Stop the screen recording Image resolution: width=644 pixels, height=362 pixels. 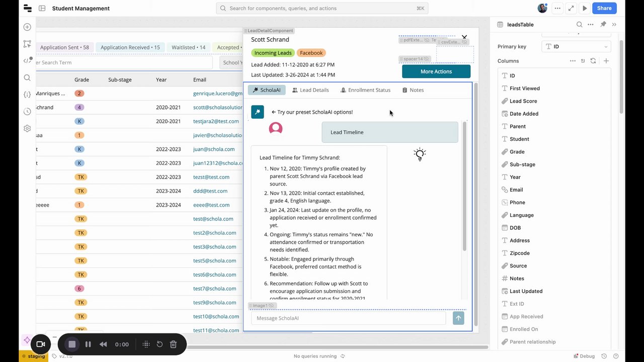(x=72, y=344)
